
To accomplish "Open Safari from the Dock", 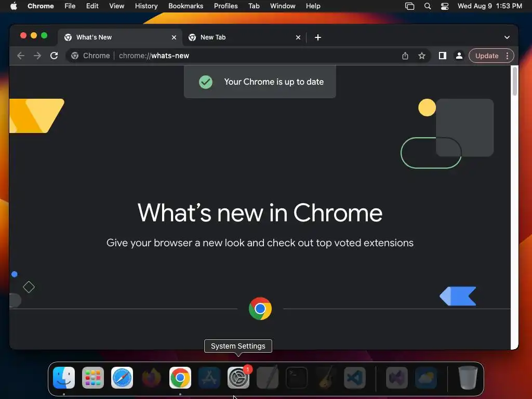I will 122,378.
